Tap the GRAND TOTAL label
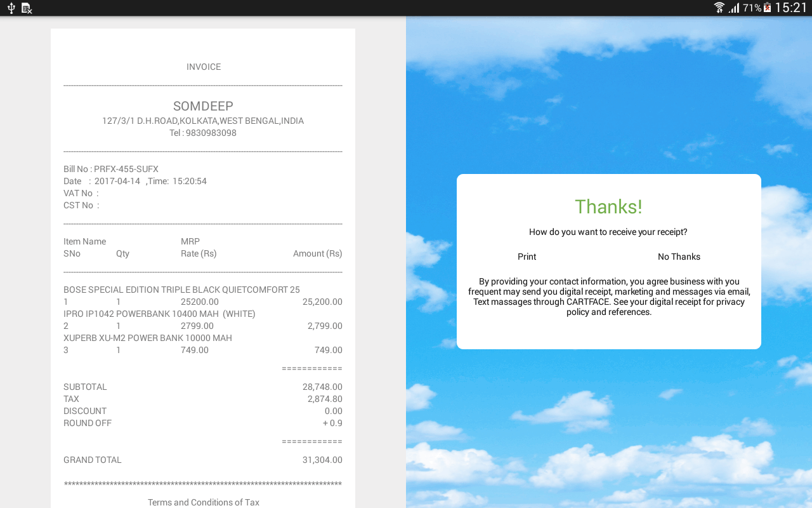 click(93, 460)
